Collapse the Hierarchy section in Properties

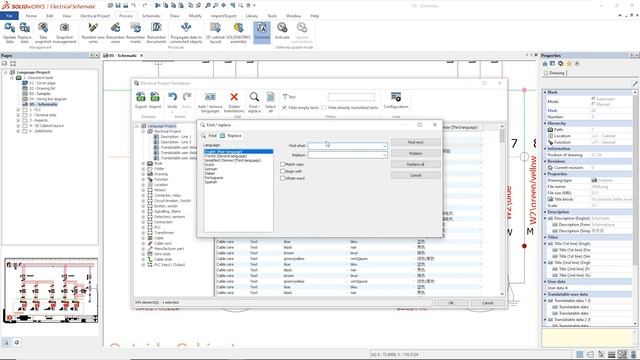click(545, 123)
